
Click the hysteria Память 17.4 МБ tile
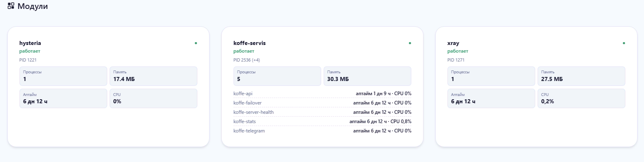pyautogui.click(x=153, y=76)
